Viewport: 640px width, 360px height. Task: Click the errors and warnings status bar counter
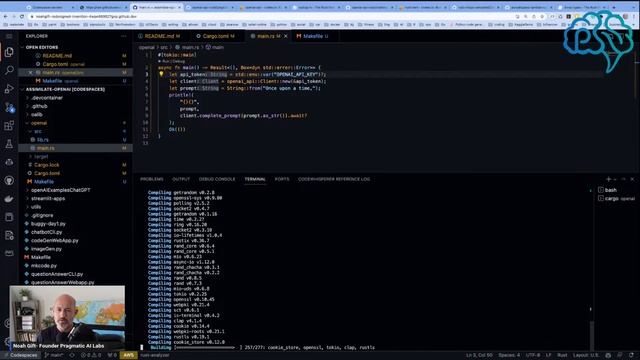[x=91, y=356]
